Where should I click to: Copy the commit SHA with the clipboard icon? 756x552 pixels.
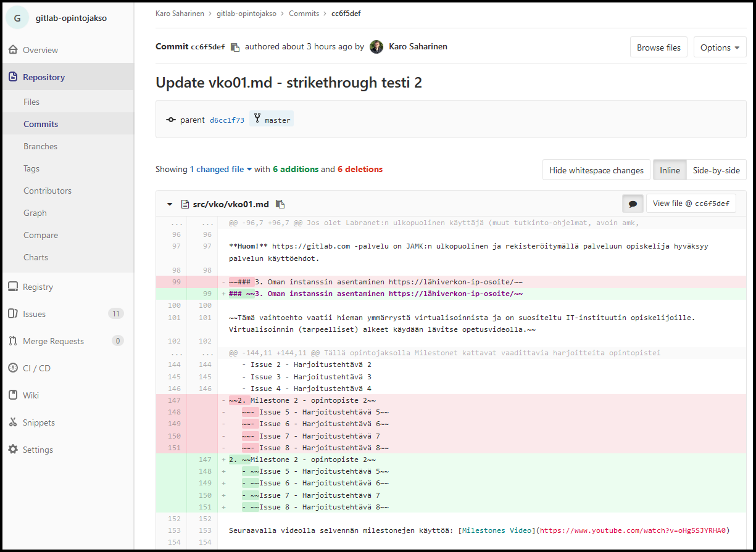pos(235,47)
